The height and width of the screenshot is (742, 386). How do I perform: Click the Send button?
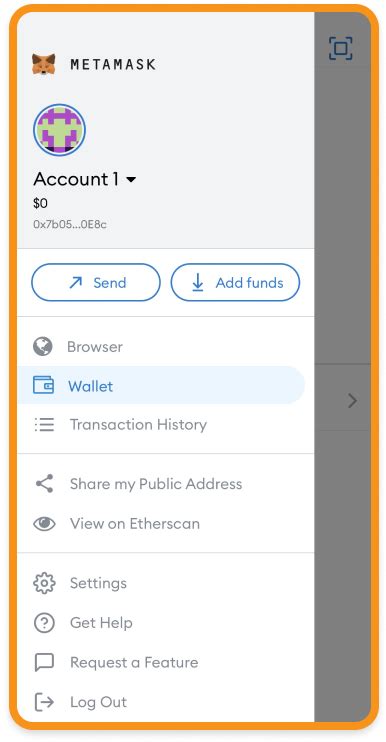[96, 283]
